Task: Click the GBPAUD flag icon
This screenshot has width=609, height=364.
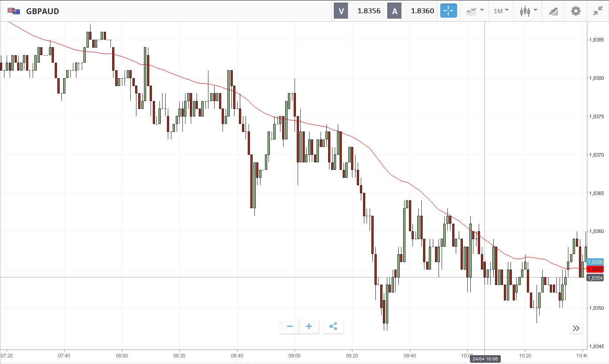Action: coord(14,11)
